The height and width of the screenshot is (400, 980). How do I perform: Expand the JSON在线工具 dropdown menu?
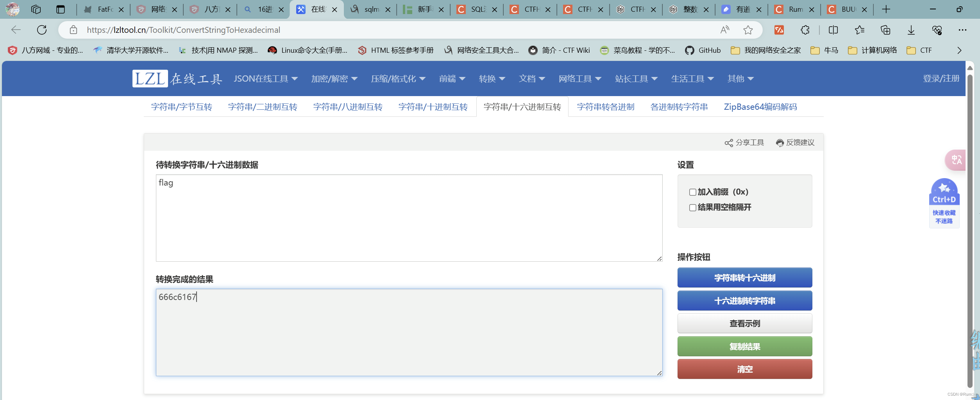pyautogui.click(x=266, y=79)
